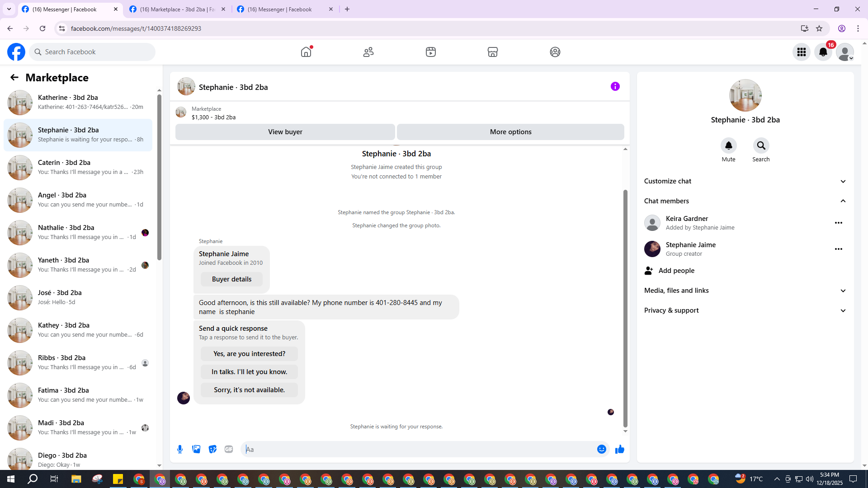Open the Groups icon in top navigation
This screenshot has width=868, height=488.
555,52
